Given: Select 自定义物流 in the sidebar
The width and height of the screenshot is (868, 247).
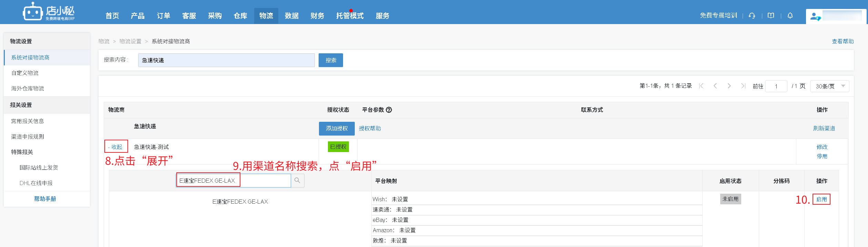Looking at the screenshot, I should click(25, 73).
